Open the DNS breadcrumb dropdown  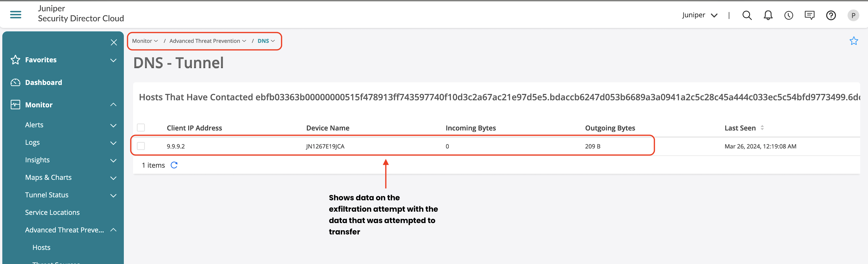pos(266,41)
